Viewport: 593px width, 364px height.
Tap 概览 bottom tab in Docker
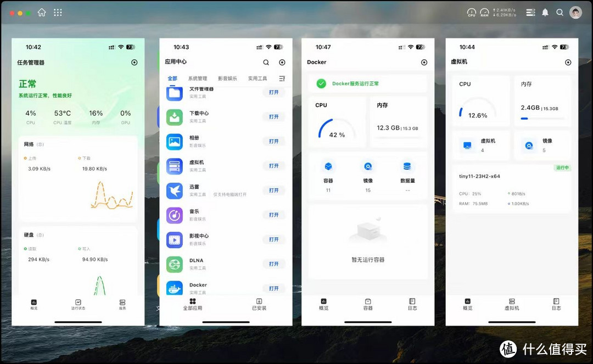(324, 304)
